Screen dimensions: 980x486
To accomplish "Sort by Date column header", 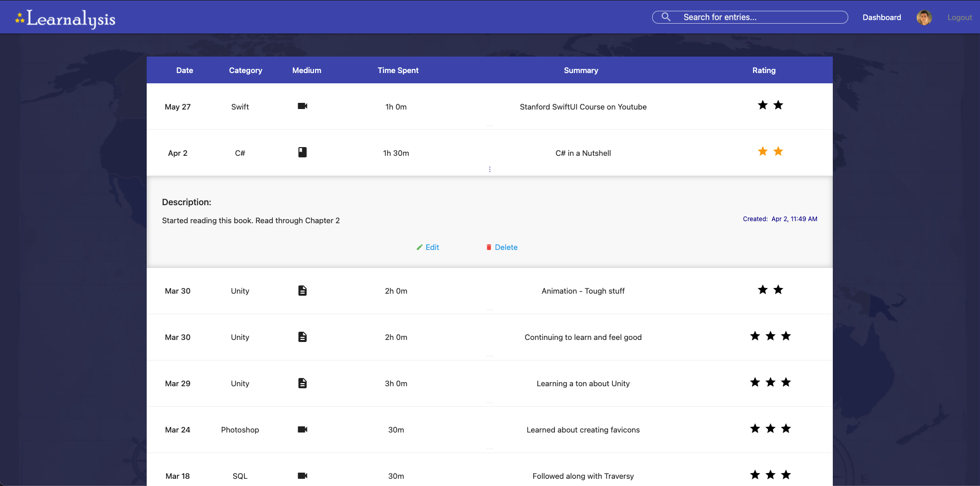I will pyautogui.click(x=185, y=70).
